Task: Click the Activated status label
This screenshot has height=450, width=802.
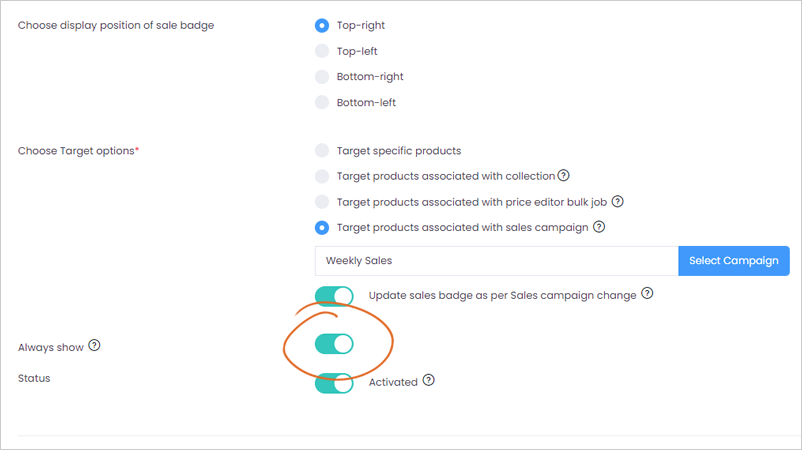Action: [393, 382]
